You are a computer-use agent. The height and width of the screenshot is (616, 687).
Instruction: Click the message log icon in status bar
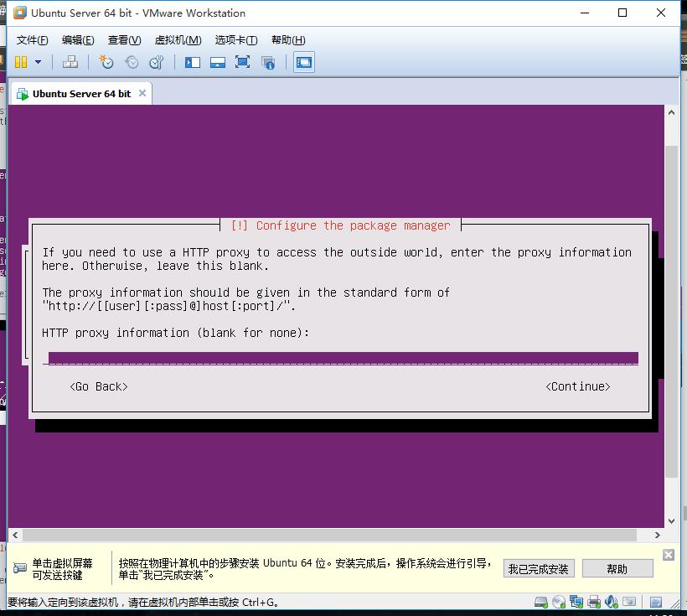(656, 602)
